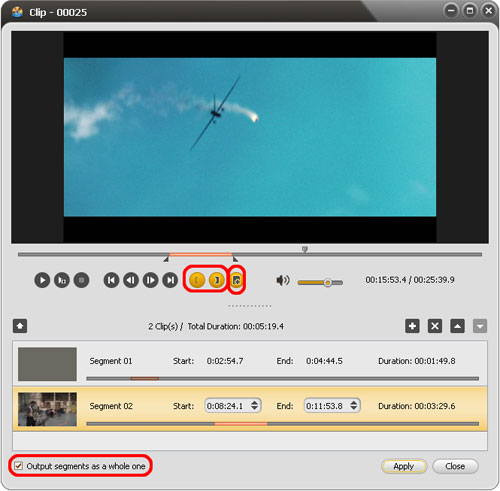Click Segment 01 end time 0:04:44.5

click(x=324, y=361)
